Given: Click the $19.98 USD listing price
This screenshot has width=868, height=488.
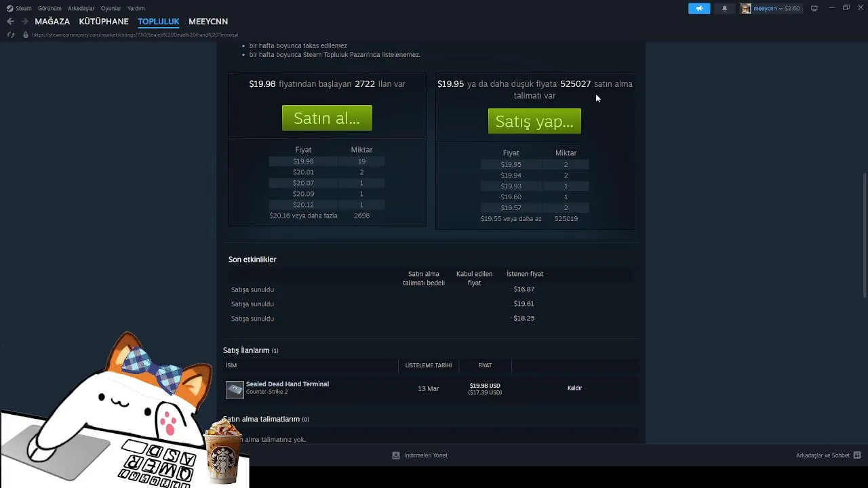Looking at the screenshot, I should (485, 386).
